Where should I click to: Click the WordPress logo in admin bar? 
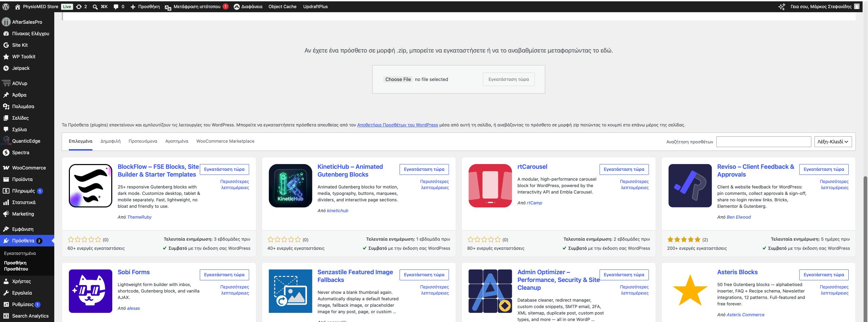click(6, 6)
